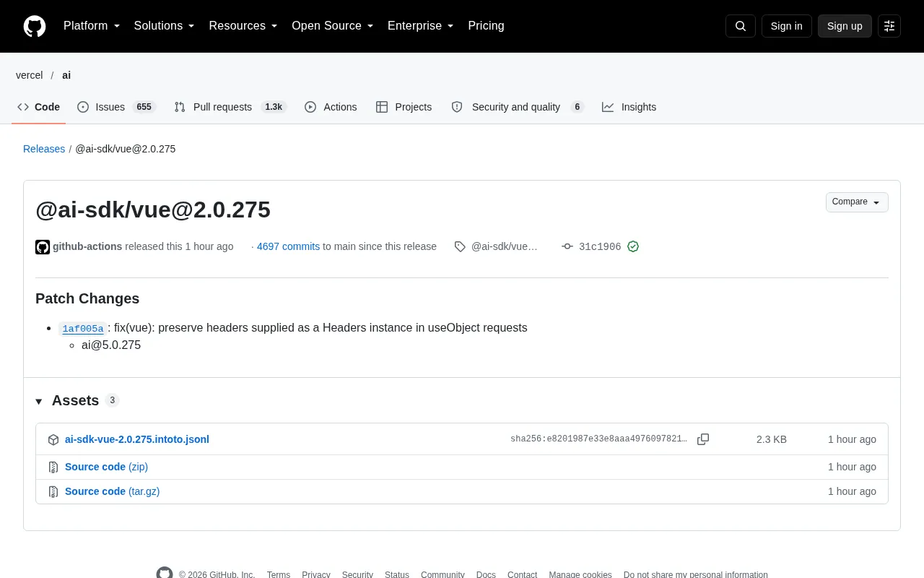Screen dimensions: 924x578
Task: Click the search magnifier icon
Action: tap(741, 26)
